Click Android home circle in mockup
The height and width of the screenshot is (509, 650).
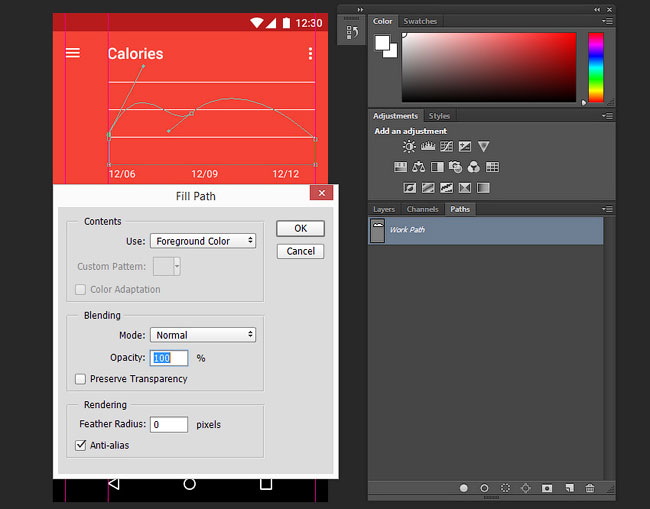tap(189, 484)
